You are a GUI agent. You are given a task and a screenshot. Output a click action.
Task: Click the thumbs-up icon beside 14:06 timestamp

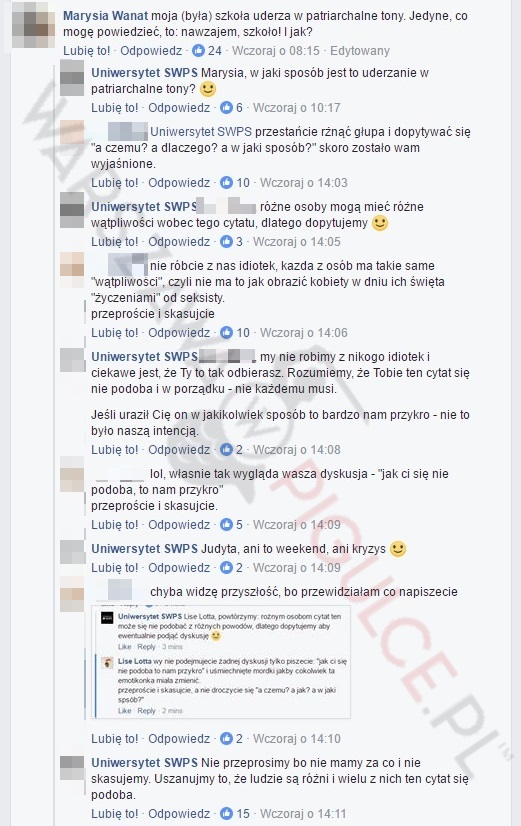[x=227, y=332]
